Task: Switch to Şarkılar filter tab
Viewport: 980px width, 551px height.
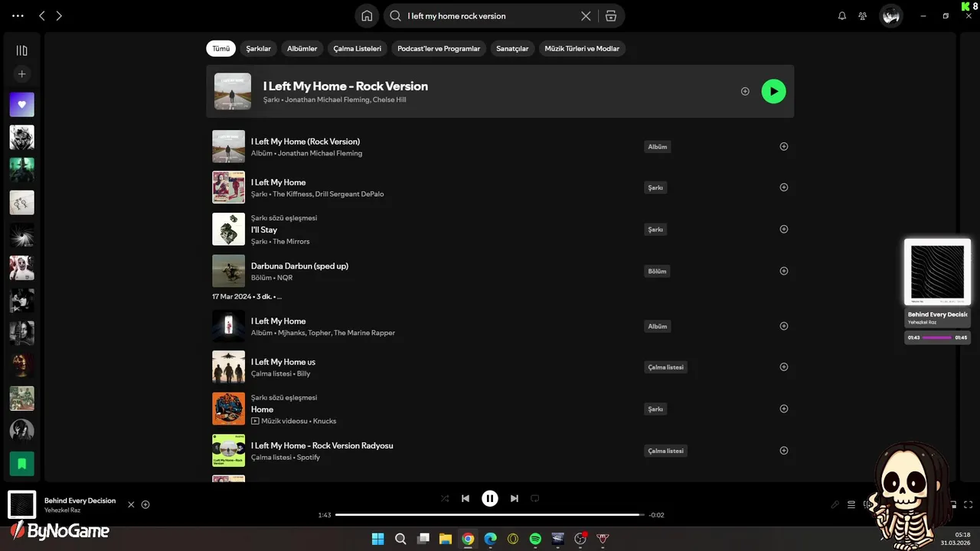Action: pyautogui.click(x=258, y=48)
